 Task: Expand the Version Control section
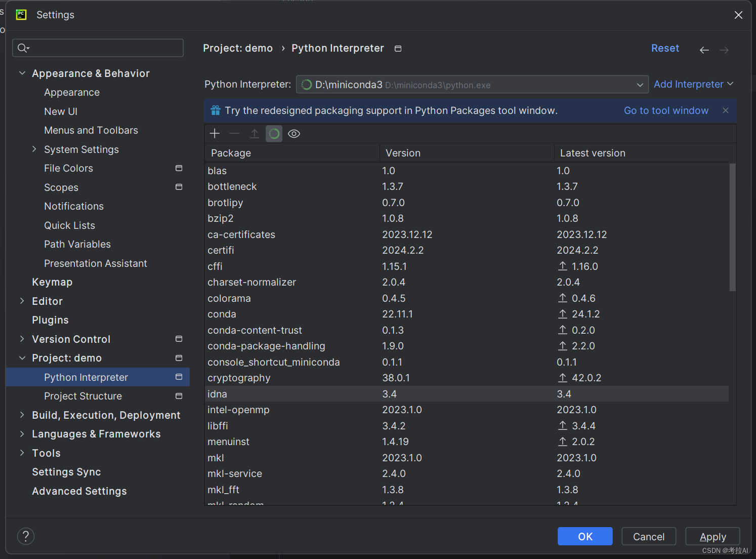pyautogui.click(x=22, y=339)
